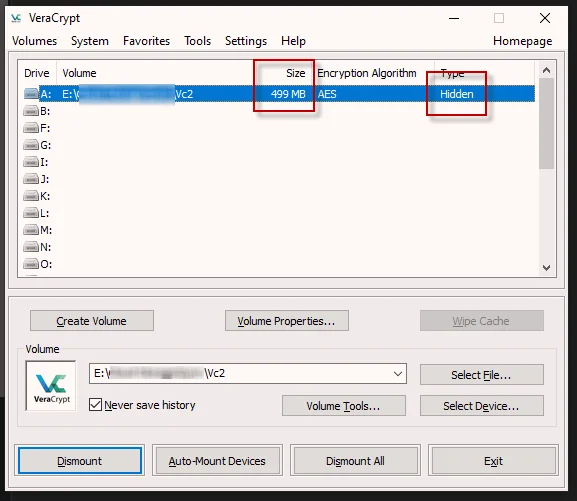Viewport: 577px width, 501px height.
Task: Click the 499 MB size cell
Action: click(x=288, y=94)
